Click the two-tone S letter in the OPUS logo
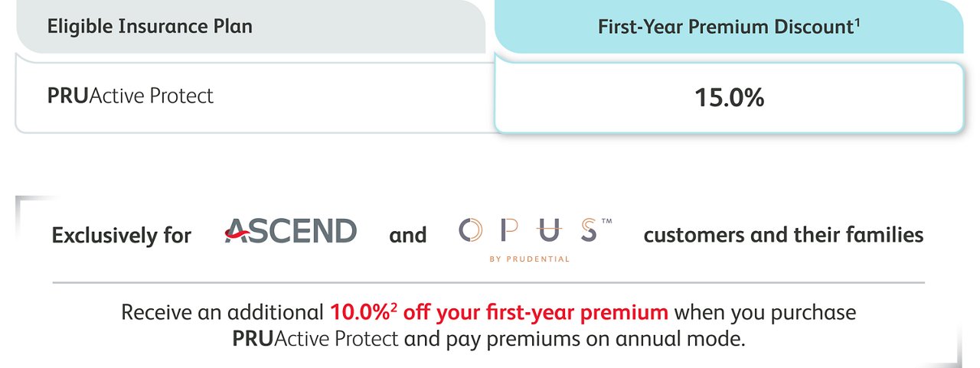 (x=588, y=230)
